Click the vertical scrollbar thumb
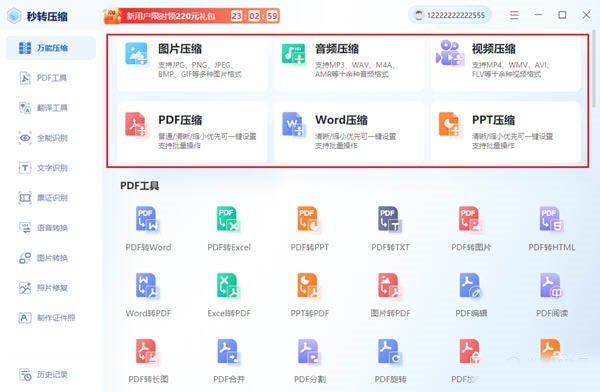This screenshot has height=392, width=600. (x=594, y=69)
